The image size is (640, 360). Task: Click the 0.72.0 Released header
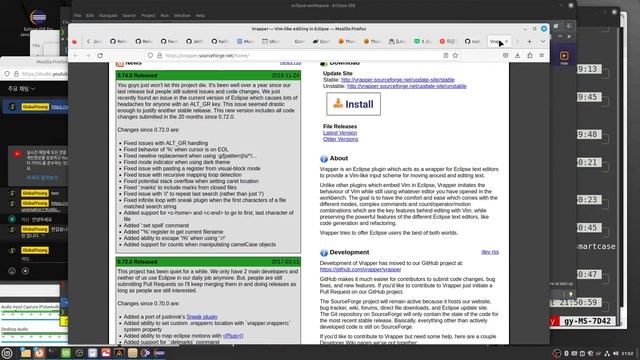point(208,262)
